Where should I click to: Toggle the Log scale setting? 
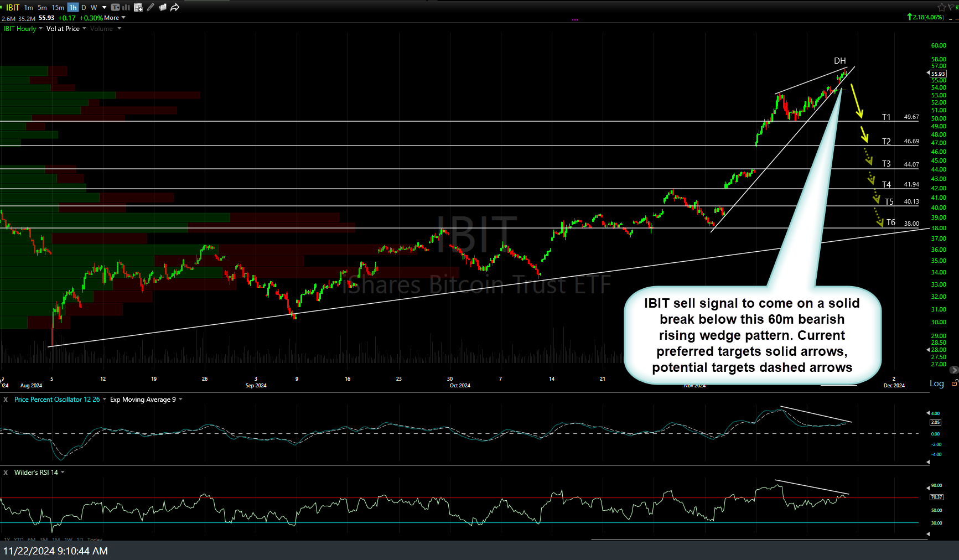pos(936,383)
